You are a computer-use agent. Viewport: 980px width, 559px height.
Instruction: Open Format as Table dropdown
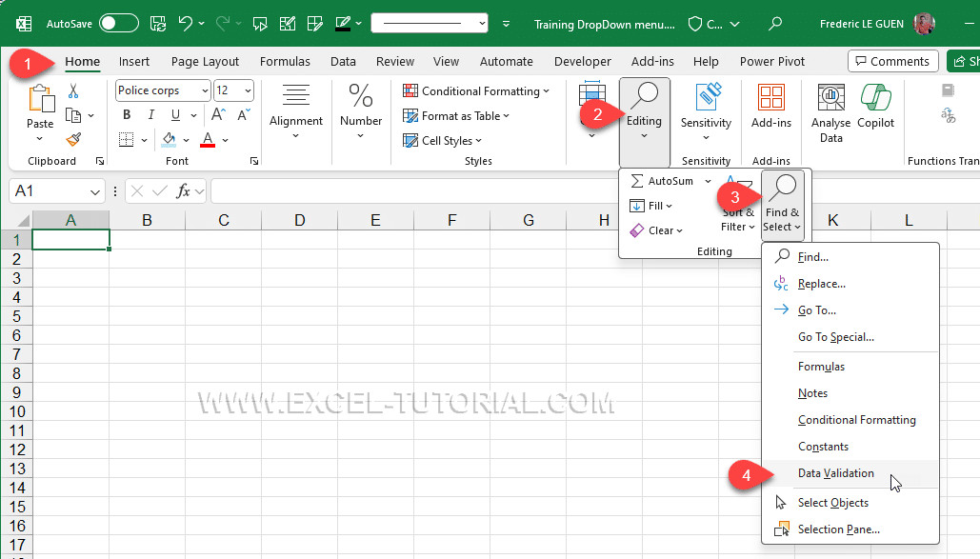click(x=456, y=116)
